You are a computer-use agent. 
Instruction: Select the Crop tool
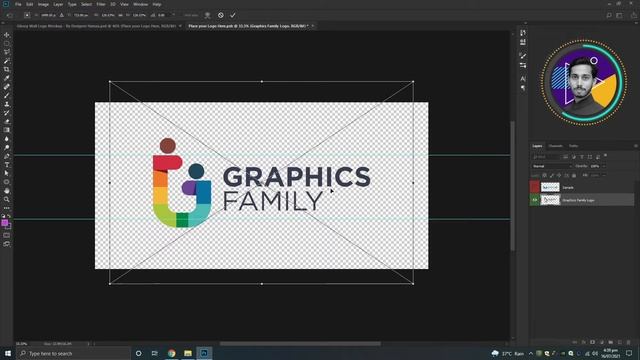[x=7, y=69]
